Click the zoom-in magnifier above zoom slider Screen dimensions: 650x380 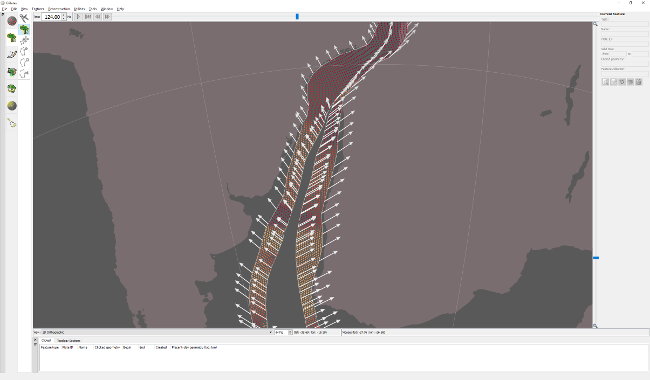click(595, 24)
